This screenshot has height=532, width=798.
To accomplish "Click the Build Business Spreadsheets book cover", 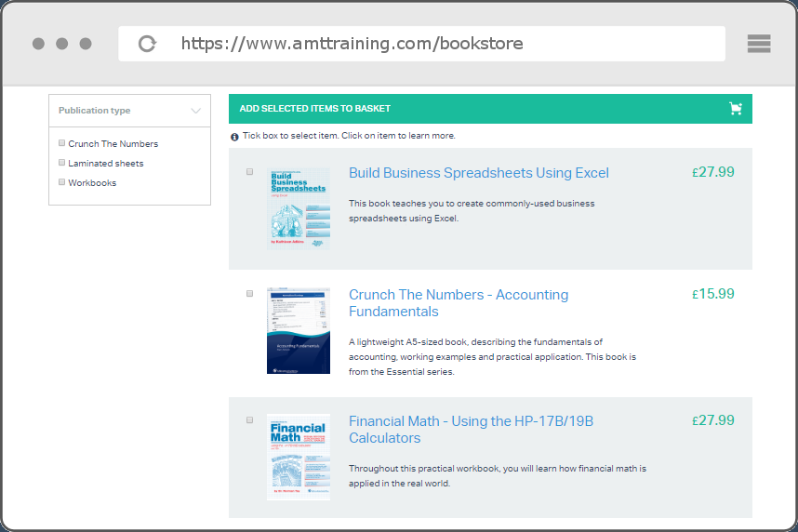I will click(x=298, y=208).
